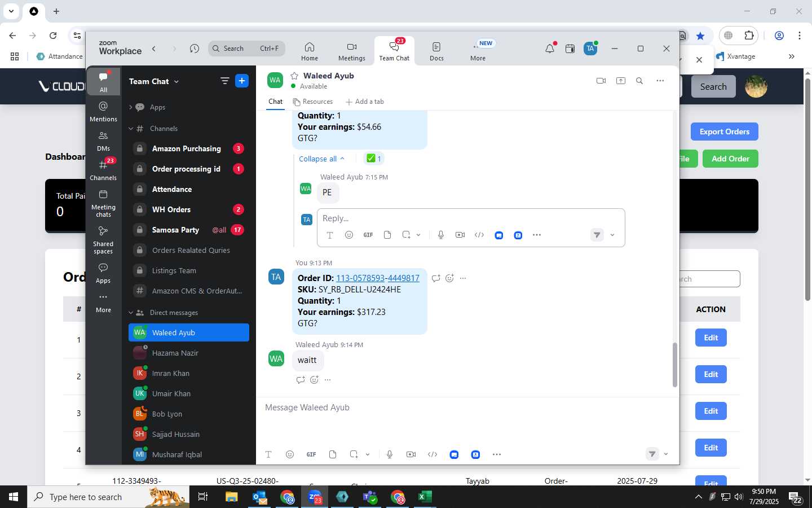This screenshot has width=812, height=508.
Task: Open order ID link 113-0578593
Action: [360, 278]
